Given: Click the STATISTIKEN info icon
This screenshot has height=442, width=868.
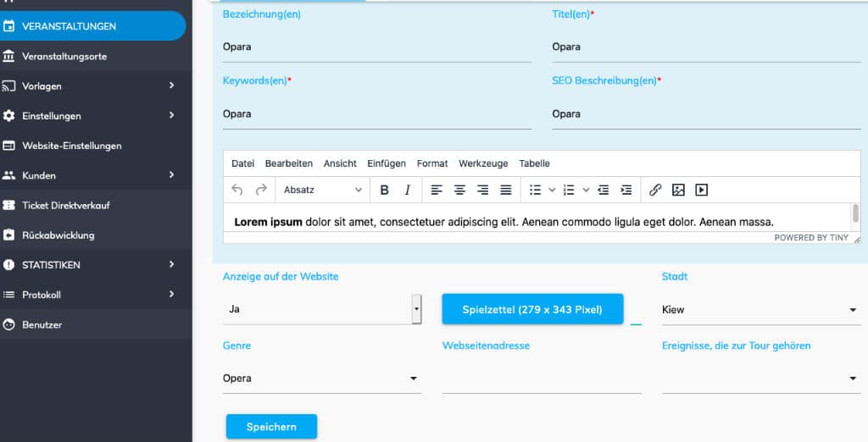Looking at the screenshot, I should click(x=8, y=265).
